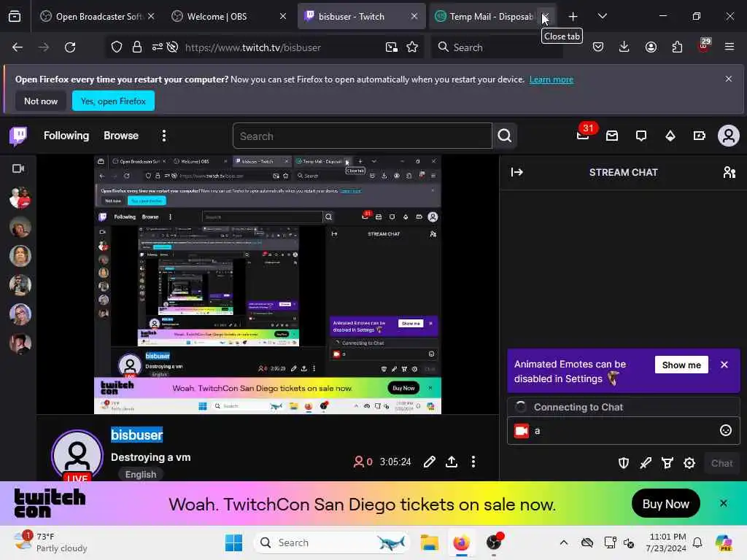Open Firefox hamburger application menu
This screenshot has height=560, width=747.
tap(729, 47)
